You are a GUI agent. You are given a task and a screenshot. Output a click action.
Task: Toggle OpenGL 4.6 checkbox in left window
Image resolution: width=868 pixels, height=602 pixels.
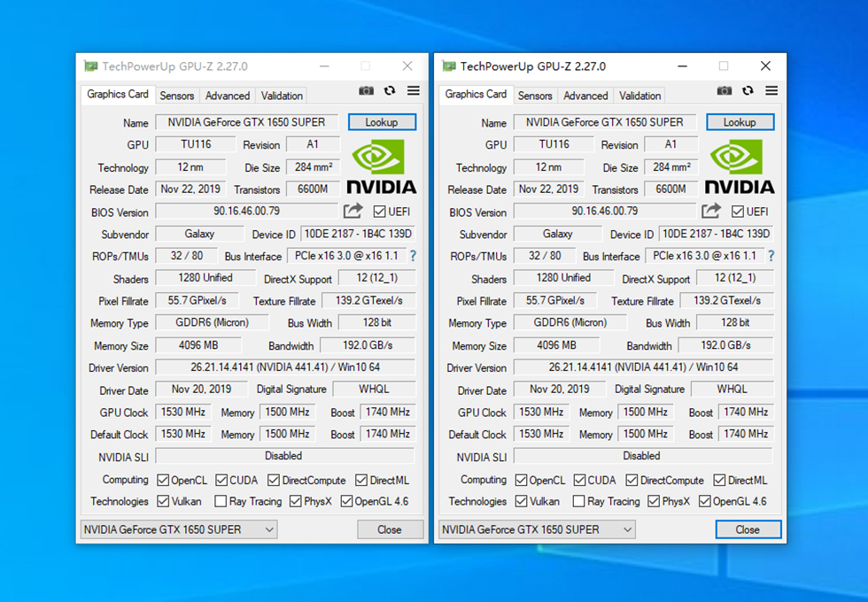tap(346, 501)
